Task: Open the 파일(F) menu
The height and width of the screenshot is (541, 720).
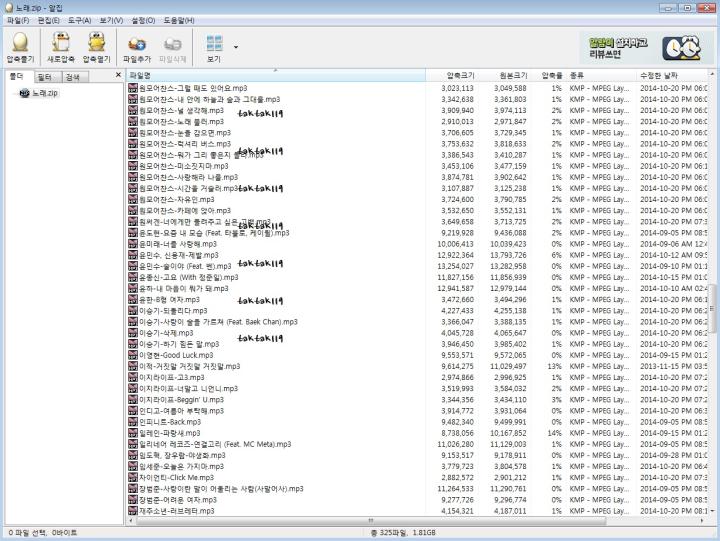Action: (x=18, y=20)
